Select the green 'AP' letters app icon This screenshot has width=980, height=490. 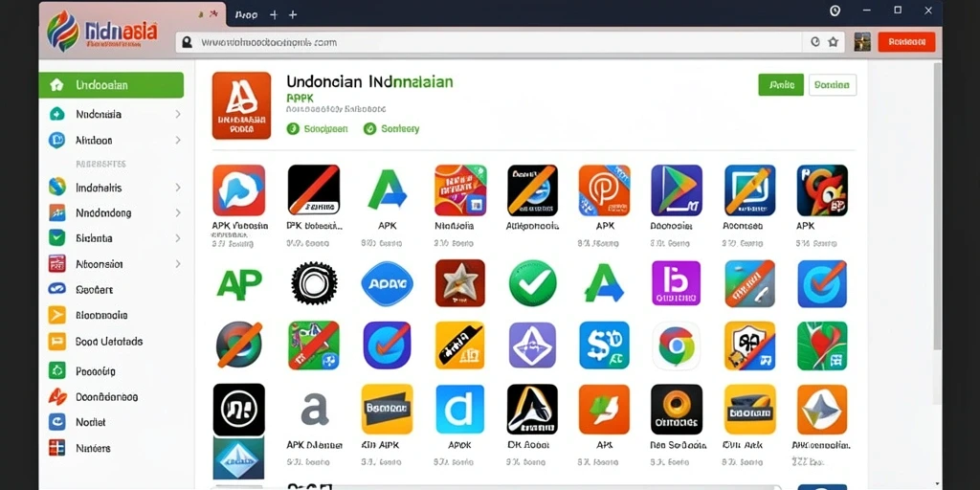point(238,283)
